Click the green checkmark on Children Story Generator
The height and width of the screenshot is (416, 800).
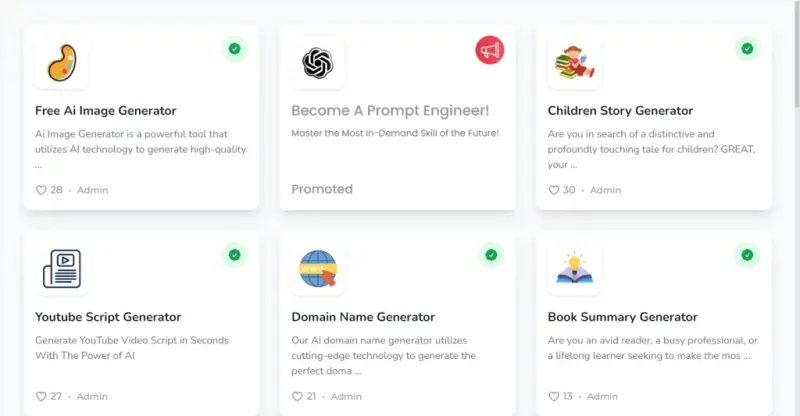tap(747, 49)
